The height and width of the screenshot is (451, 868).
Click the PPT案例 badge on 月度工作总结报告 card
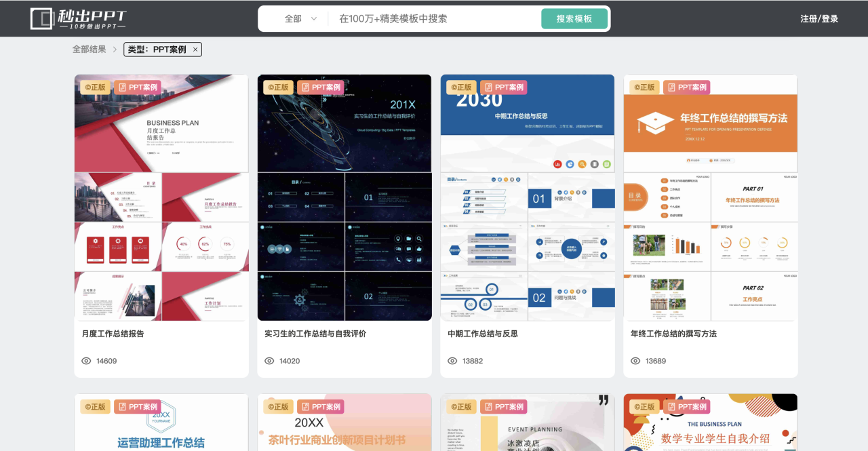(138, 87)
